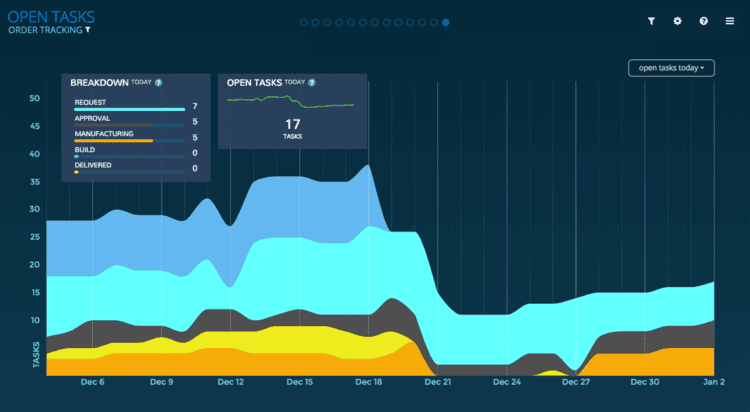This screenshot has width=750, height=412.
Task: Click the MANUFACTURING progress bar
Action: 130,141
